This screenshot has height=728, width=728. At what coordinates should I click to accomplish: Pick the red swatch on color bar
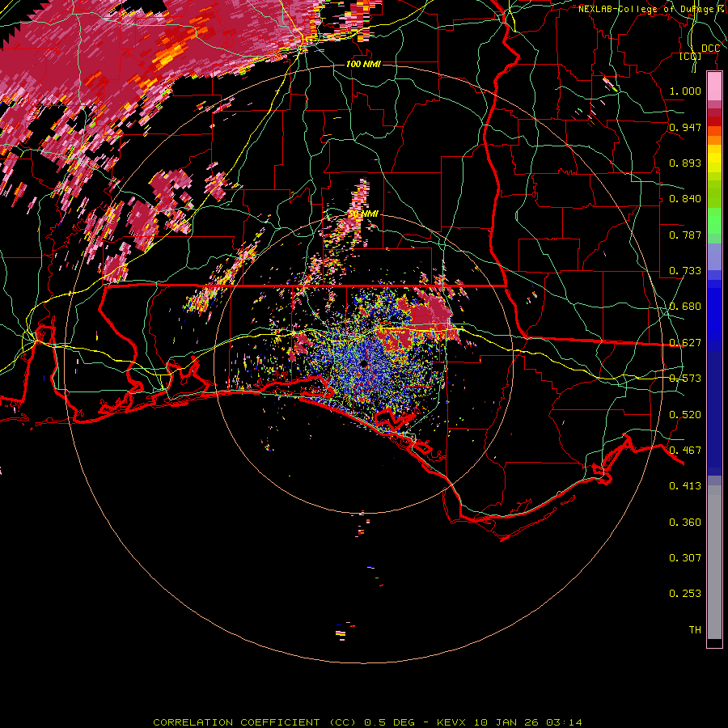(714, 121)
